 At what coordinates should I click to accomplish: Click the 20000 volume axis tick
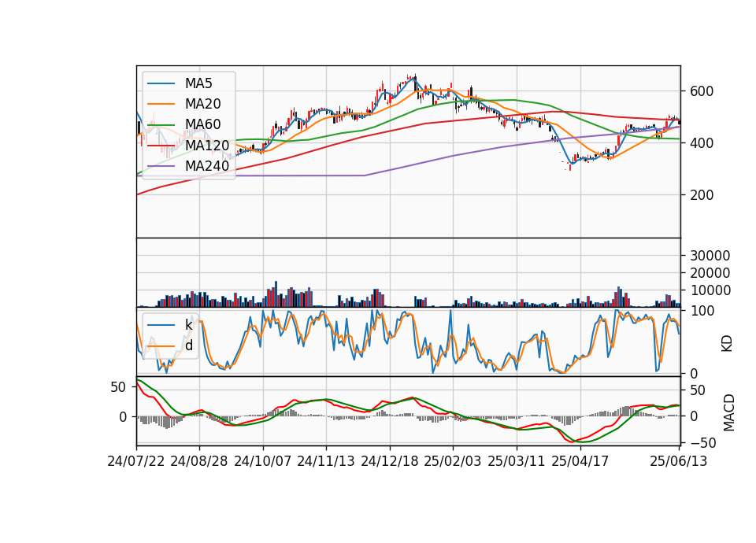click(710, 273)
